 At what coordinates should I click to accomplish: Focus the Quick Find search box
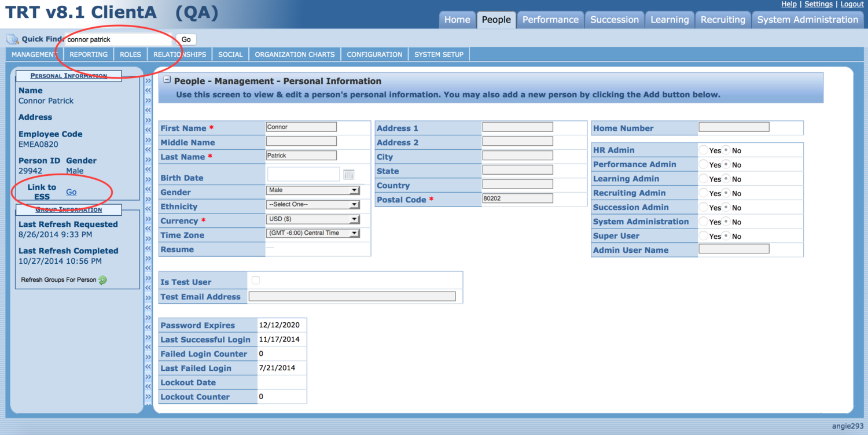tap(118, 39)
